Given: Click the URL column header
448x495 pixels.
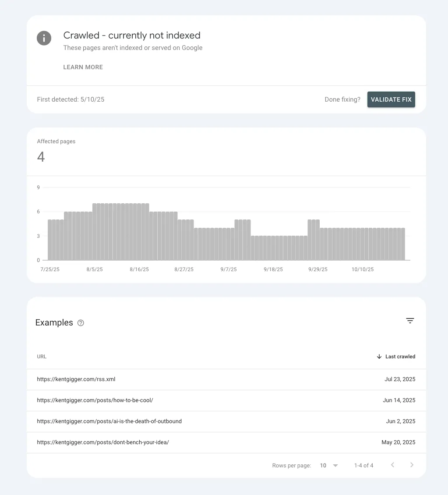Looking at the screenshot, I should click(x=42, y=357).
